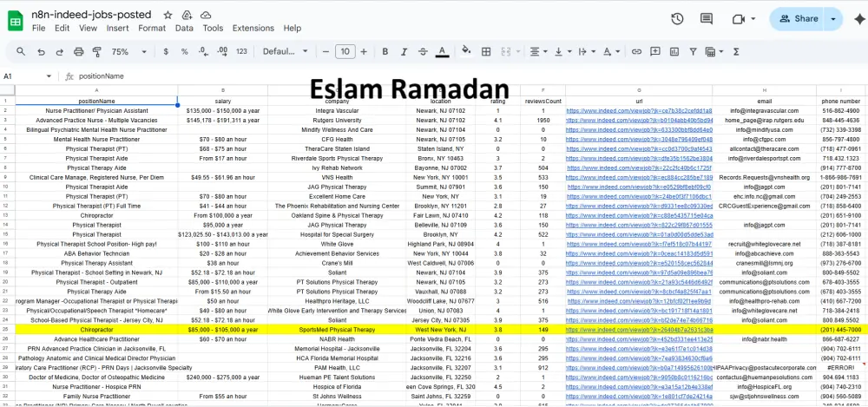
Task: Format as percent
Action: 184,51
